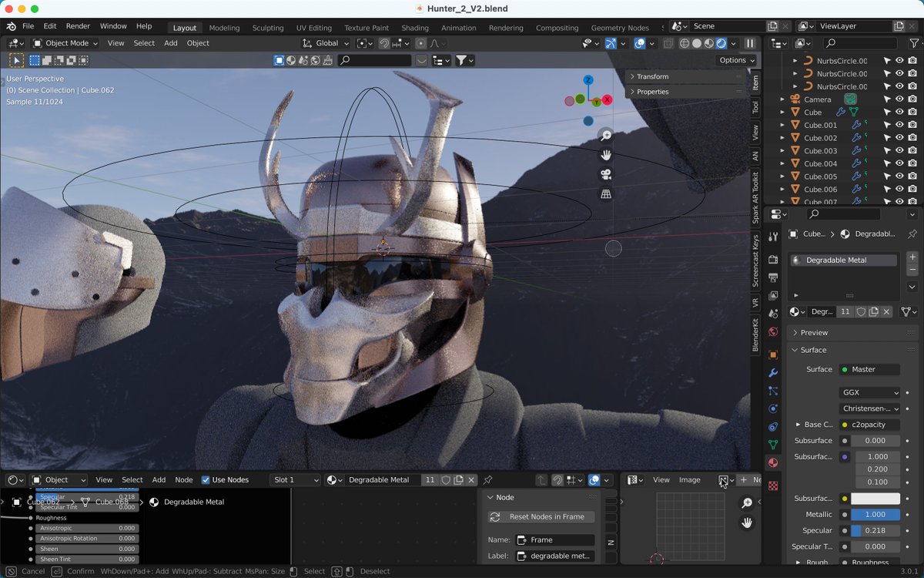The image size is (924, 578).
Task: Toggle the Use Nodes checkbox
Action: [x=206, y=479]
